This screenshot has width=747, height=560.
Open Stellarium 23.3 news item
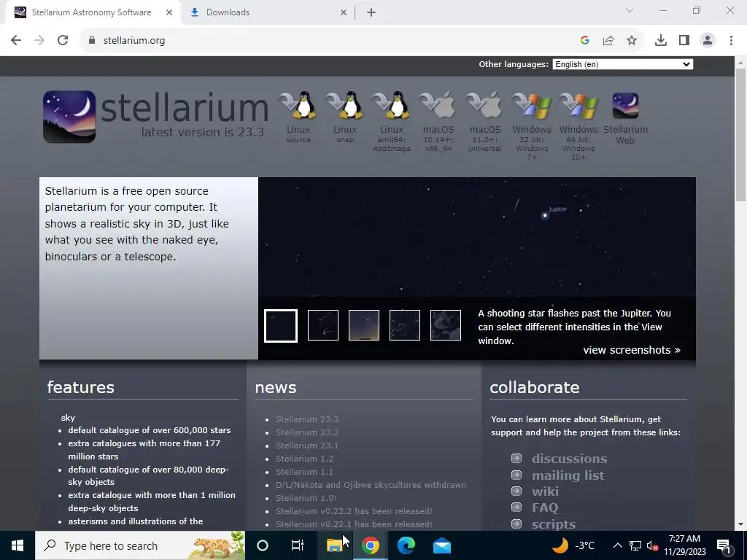(x=307, y=419)
